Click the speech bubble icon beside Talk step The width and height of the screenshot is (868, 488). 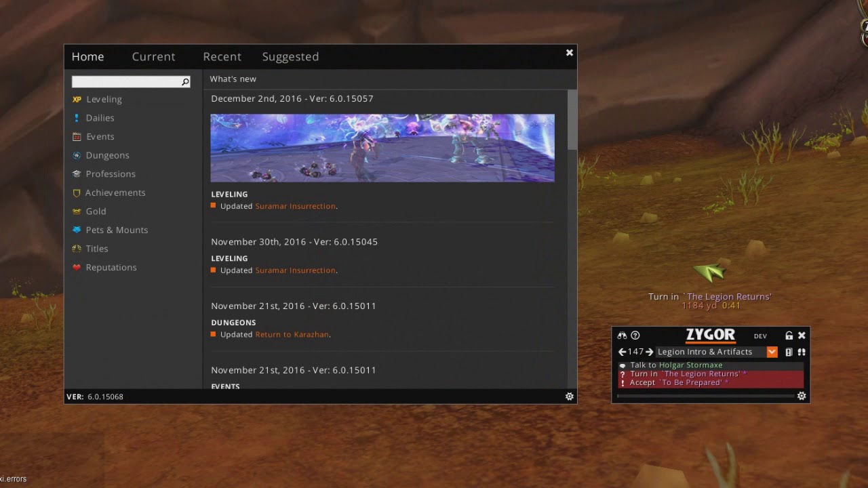[x=623, y=365]
